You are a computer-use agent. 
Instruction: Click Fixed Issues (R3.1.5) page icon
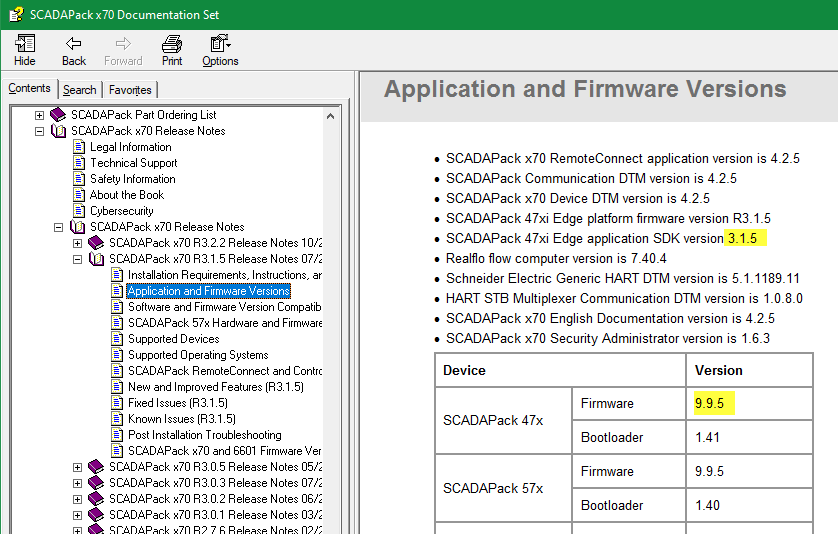pos(117,403)
